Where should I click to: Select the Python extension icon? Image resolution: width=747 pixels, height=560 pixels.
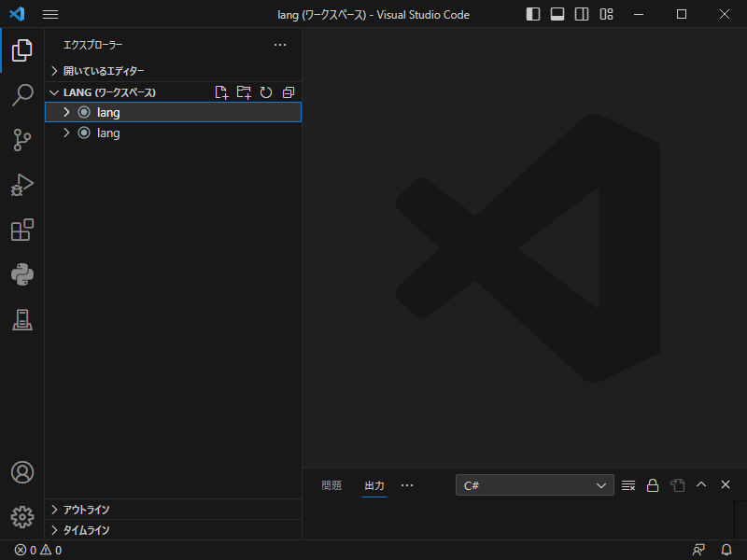(x=22, y=274)
